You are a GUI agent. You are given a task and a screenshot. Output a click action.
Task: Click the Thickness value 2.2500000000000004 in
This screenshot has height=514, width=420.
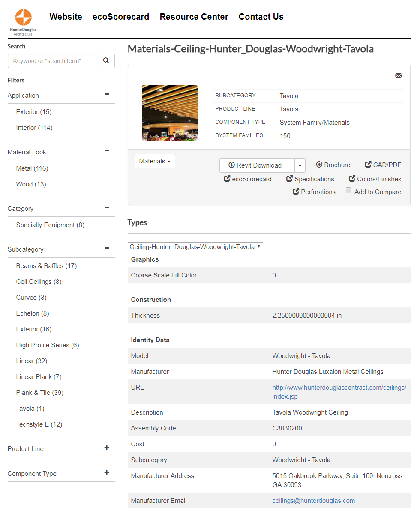(x=307, y=316)
